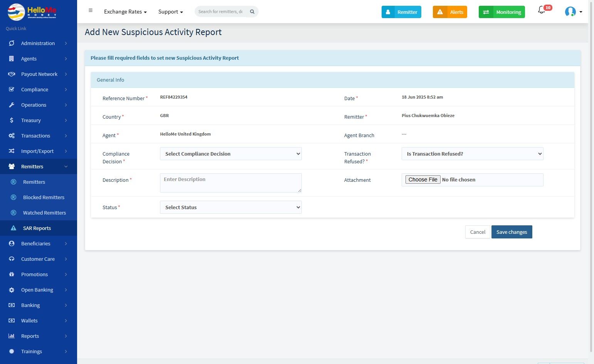Expand the Administration sidebar menu

click(38, 43)
